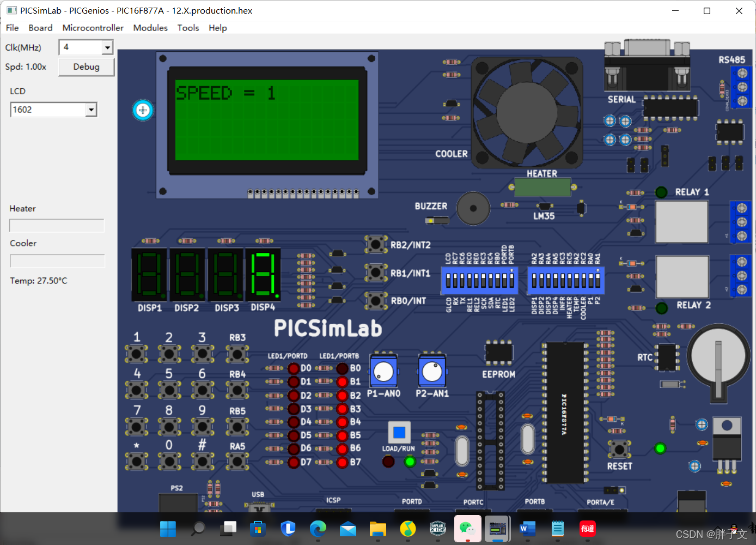Click the blue LOAD/RUN button
Image resolution: width=756 pixels, height=545 pixels.
399,432
